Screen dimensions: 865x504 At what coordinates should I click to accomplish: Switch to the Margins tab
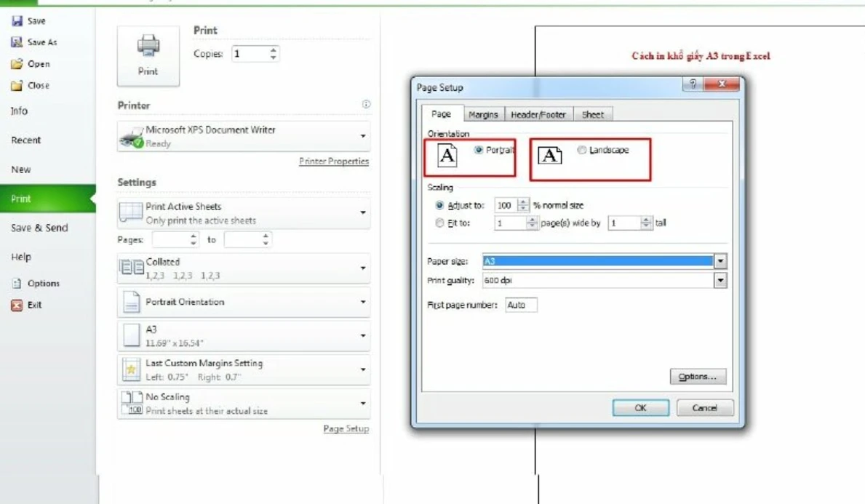[483, 113]
